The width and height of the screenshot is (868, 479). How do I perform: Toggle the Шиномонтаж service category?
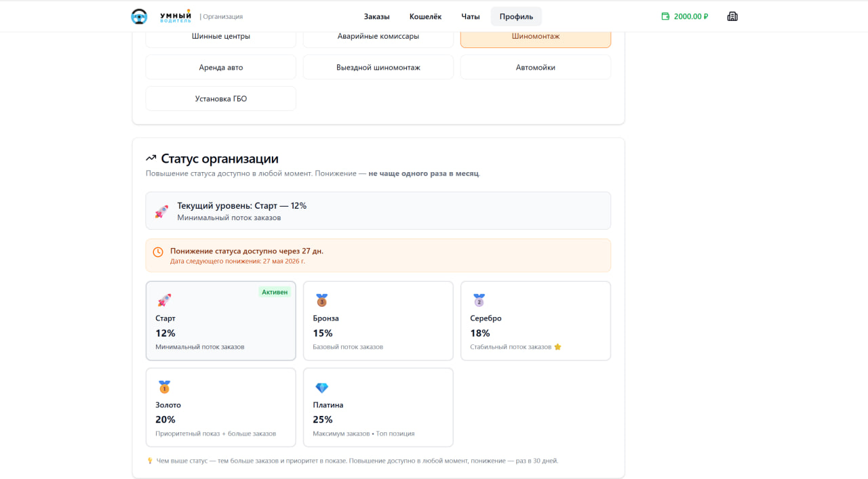(x=536, y=36)
